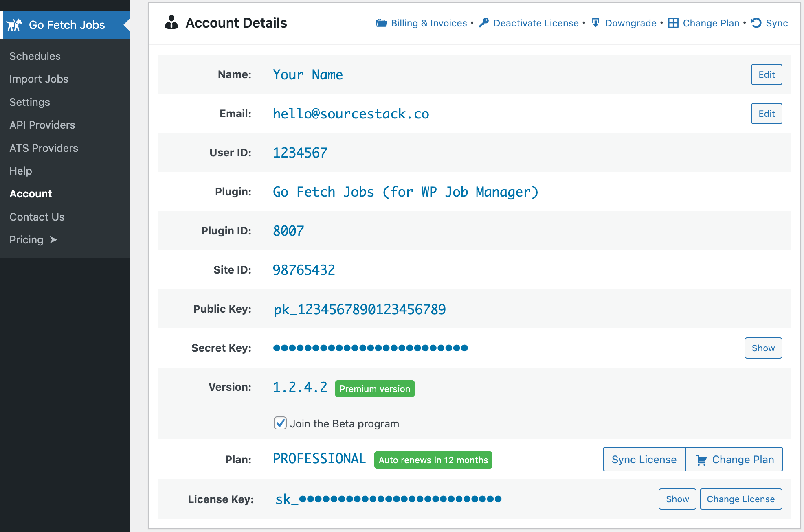
Task: Edit the account Name
Action: [x=766, y=74]
